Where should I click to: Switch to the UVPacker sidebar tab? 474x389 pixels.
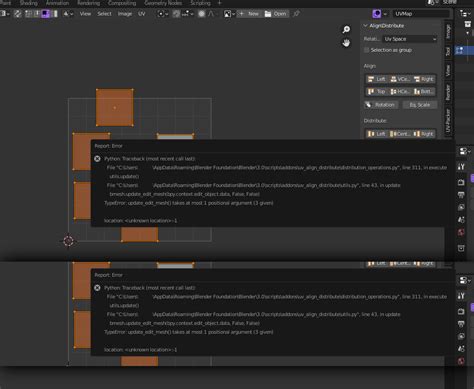(x=448, y=121)
